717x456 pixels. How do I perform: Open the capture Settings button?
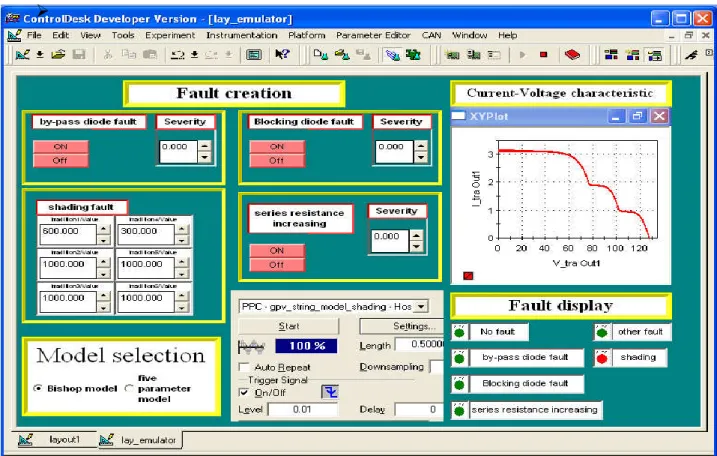point(401,326)
